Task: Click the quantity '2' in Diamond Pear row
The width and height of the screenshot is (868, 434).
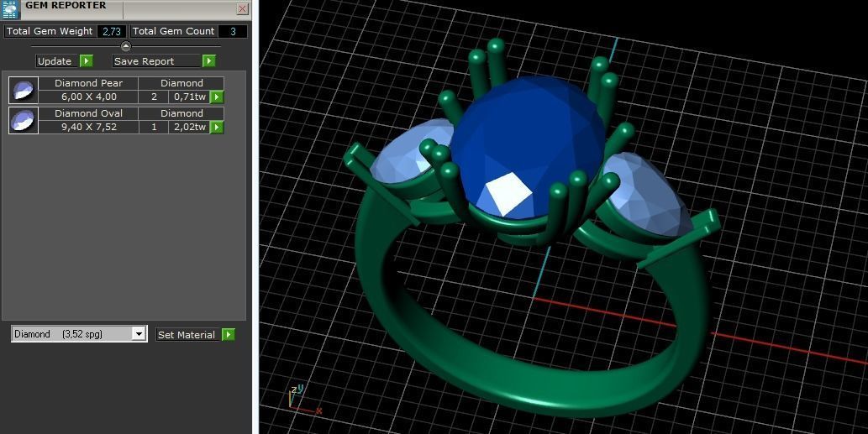Action: (154, 97)
